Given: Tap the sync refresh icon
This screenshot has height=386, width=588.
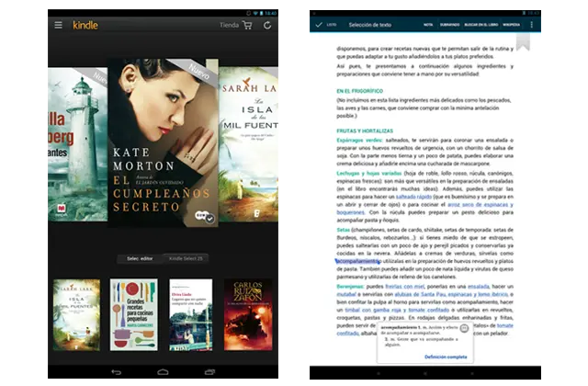Looking at the screenshot, I should click(x=267, y=25).
